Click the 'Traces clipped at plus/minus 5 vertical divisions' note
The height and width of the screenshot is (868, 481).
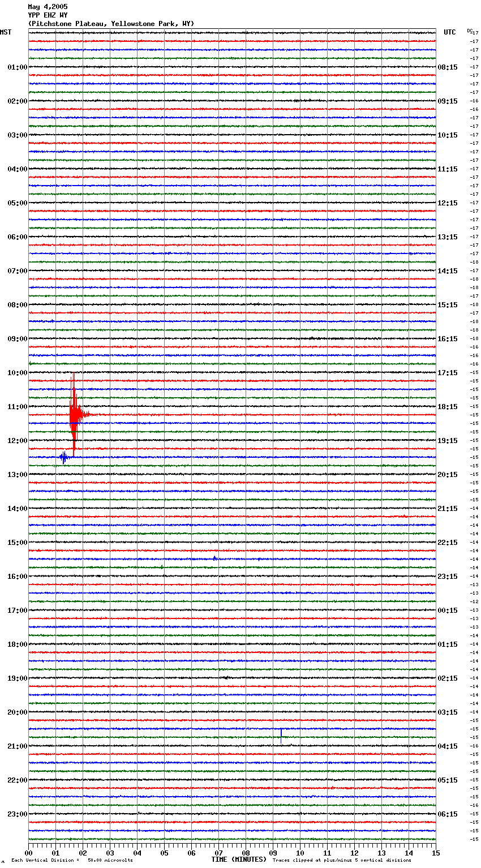point(342,860)
